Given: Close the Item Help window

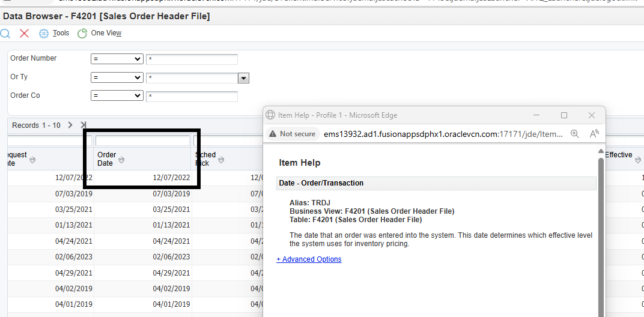Looking at the screenshot, I should pyautogui.click(x=591, y=115).
